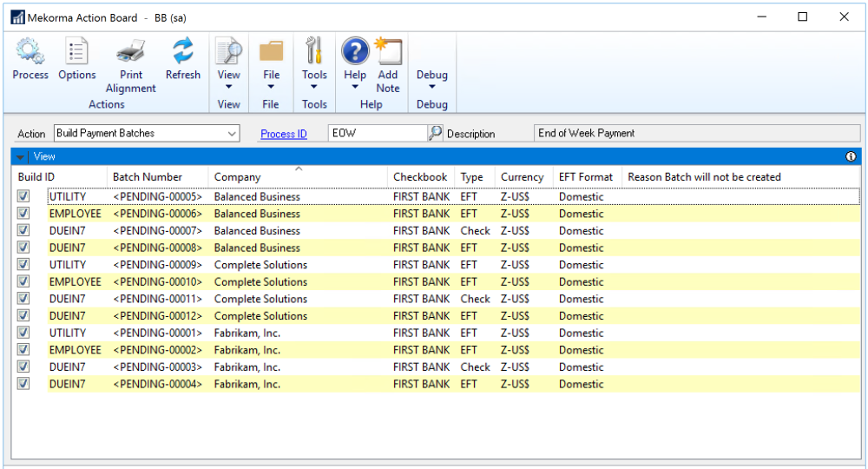Expand the Action Build Payment Batches dropdown
868x469 pixels.
coord(232,134)
